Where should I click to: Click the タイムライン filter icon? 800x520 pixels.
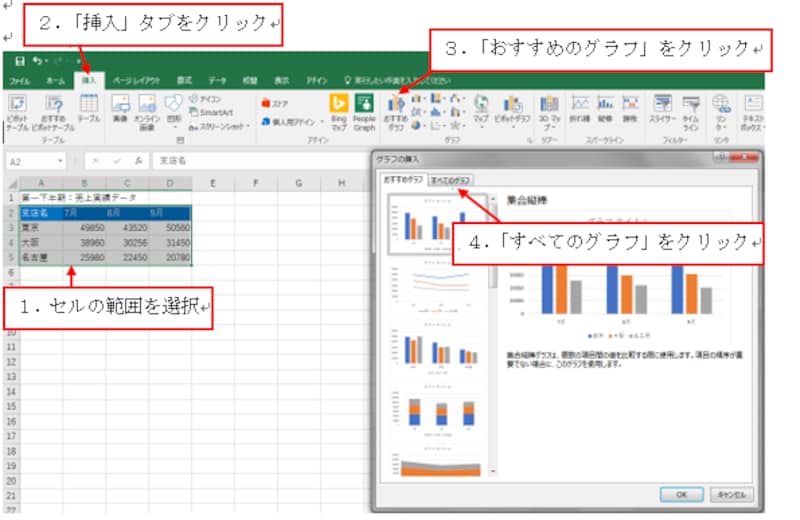[x=691, y=113]
